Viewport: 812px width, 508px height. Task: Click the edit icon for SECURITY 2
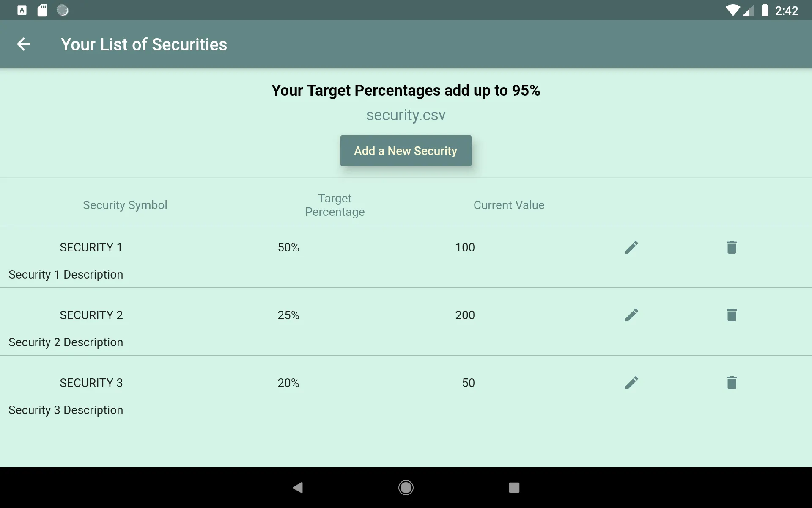point(631,315)
